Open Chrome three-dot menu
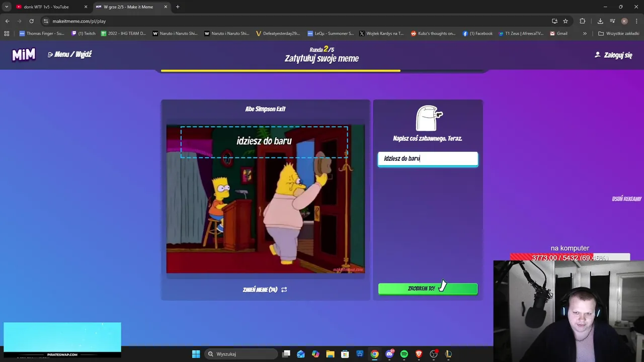 [x=636, y=21]
